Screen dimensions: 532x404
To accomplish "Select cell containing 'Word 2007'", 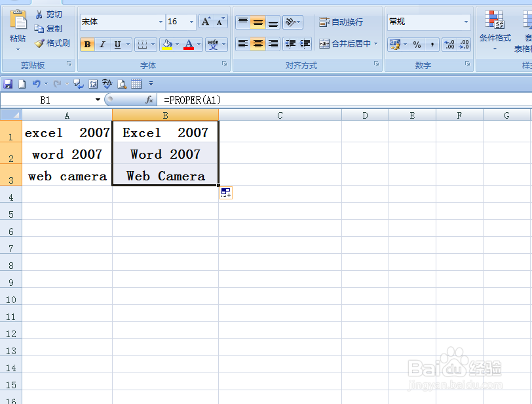I will (165, 153).
